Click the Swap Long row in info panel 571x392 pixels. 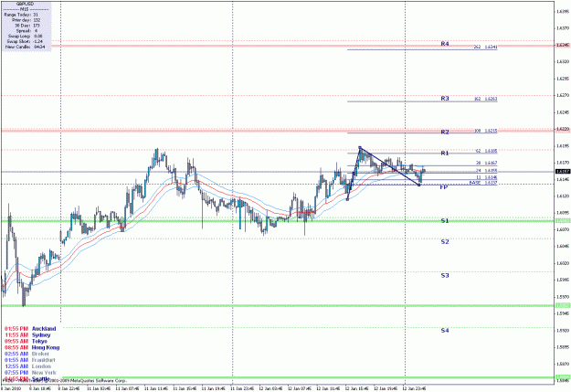click(26, 37)
